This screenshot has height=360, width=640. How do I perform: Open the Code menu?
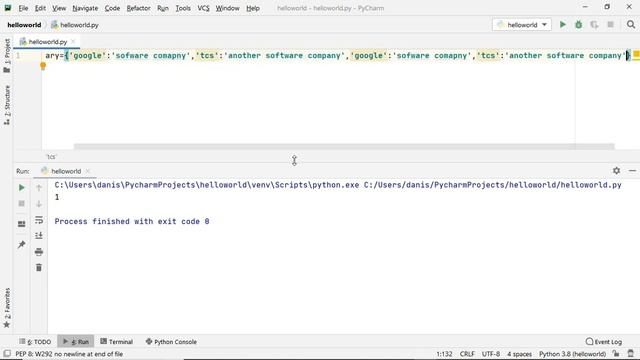(x=112, y=8)
